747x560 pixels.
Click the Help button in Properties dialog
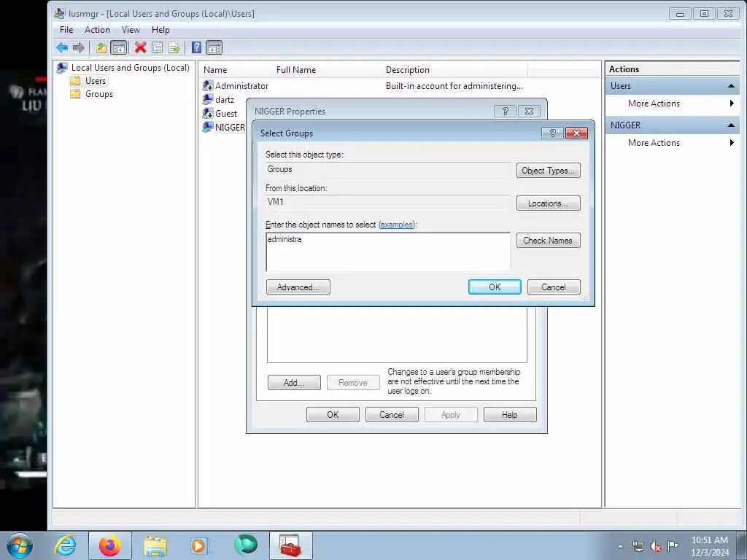point(510,415)
